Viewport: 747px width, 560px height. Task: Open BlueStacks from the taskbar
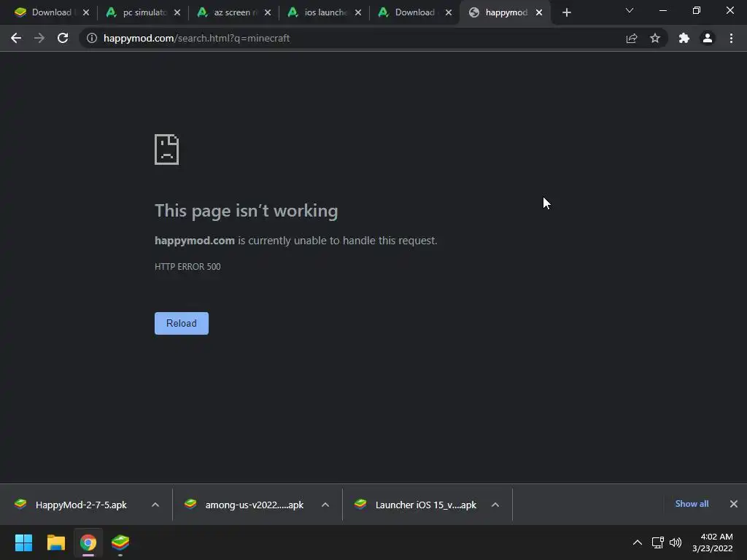(120, 542)
